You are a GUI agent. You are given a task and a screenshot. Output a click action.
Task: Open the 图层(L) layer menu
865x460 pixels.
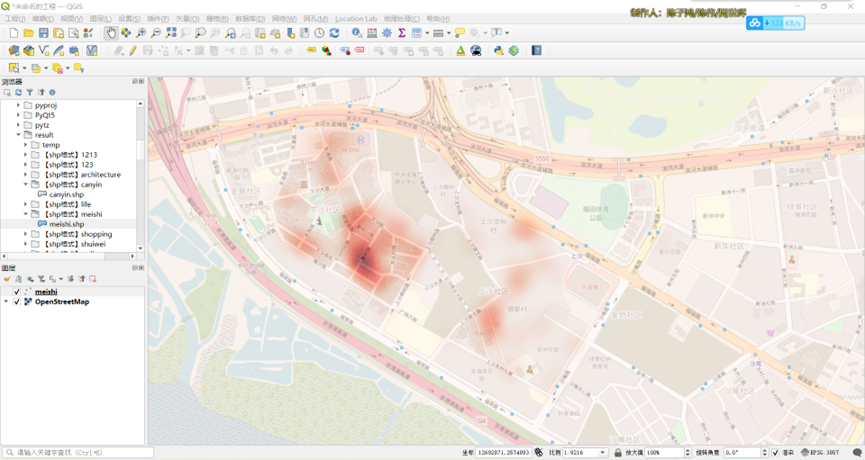100,19
